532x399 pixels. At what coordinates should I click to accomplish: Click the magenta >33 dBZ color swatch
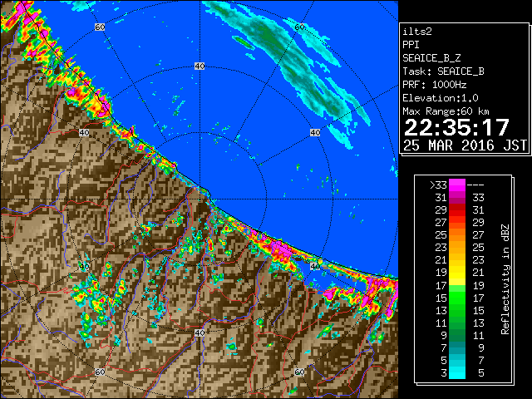(457, 185)
